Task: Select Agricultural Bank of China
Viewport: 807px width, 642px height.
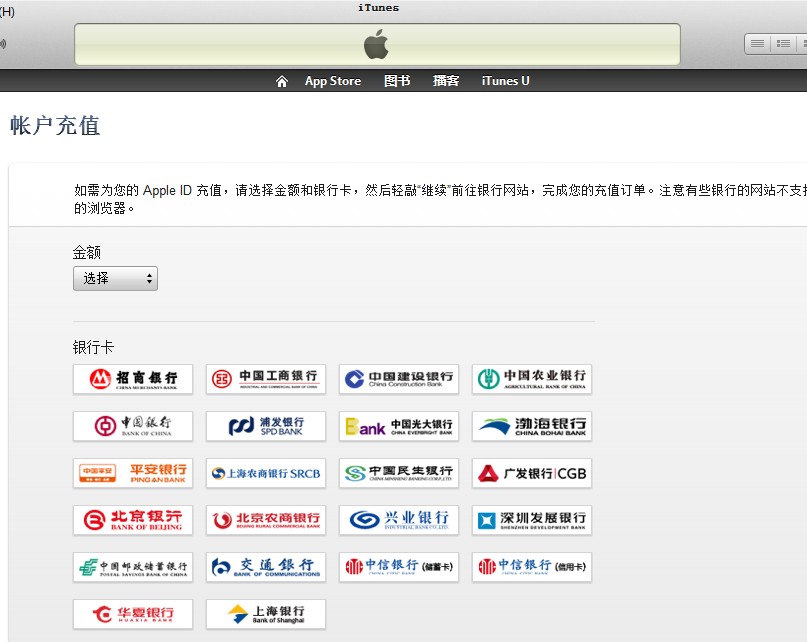Action: tap(532, 379)
